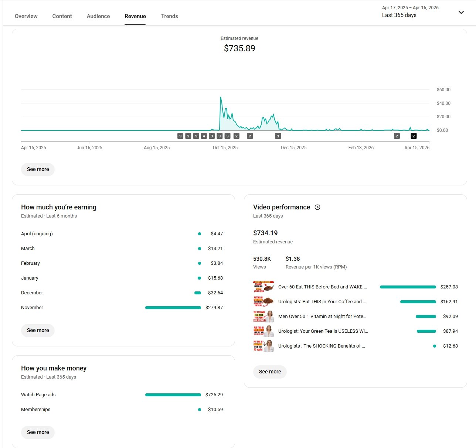
Task: Click the black highlighted 2 marker on chart
Action: pos(414,136)
